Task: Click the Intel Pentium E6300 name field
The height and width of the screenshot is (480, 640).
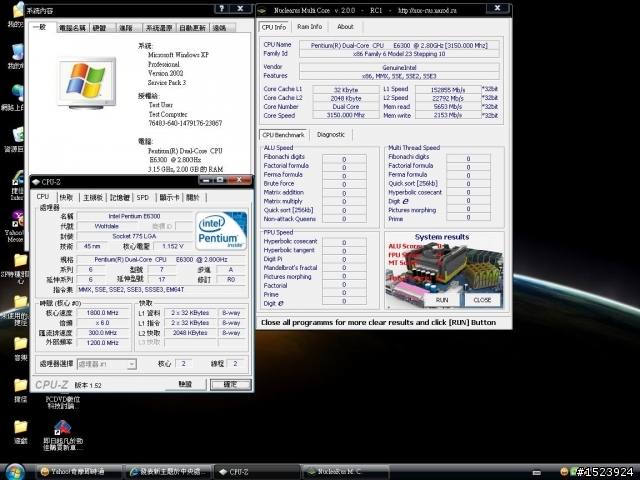Action: pos(134,216)
